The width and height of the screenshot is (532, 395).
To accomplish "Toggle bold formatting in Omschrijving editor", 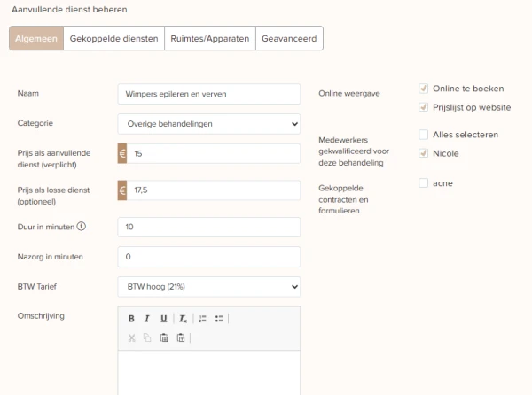I will [x=131, y=319].
